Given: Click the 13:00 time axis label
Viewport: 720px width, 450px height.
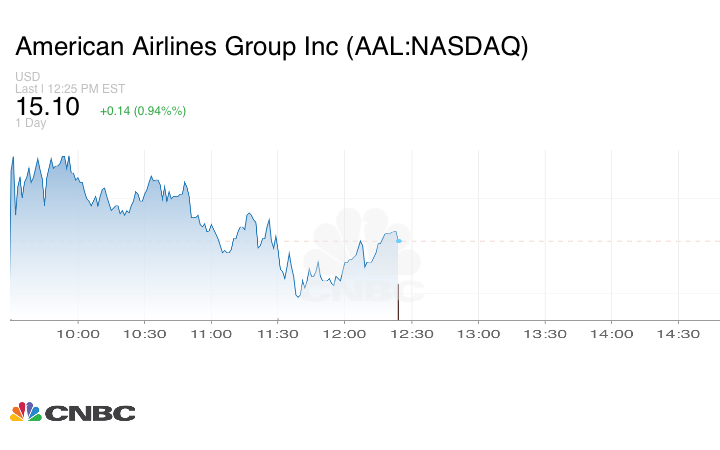Looking at the screenshot, I should pyautogui.click(x=478, y=334).
